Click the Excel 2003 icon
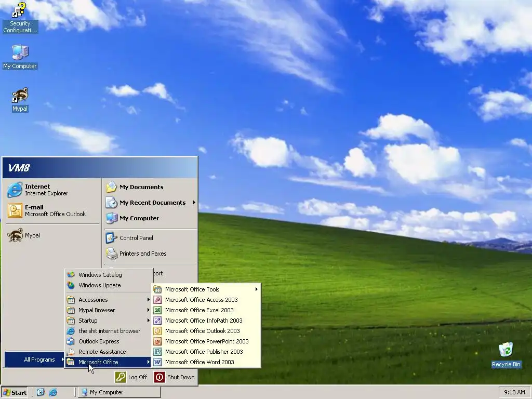The height and width of the screenshot is (399, 532). coord(157,310)
